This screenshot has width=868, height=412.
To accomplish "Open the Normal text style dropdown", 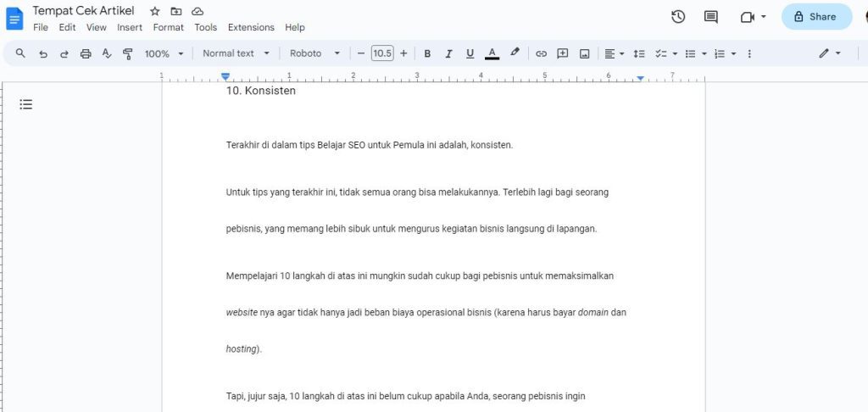I will [236, 53].
